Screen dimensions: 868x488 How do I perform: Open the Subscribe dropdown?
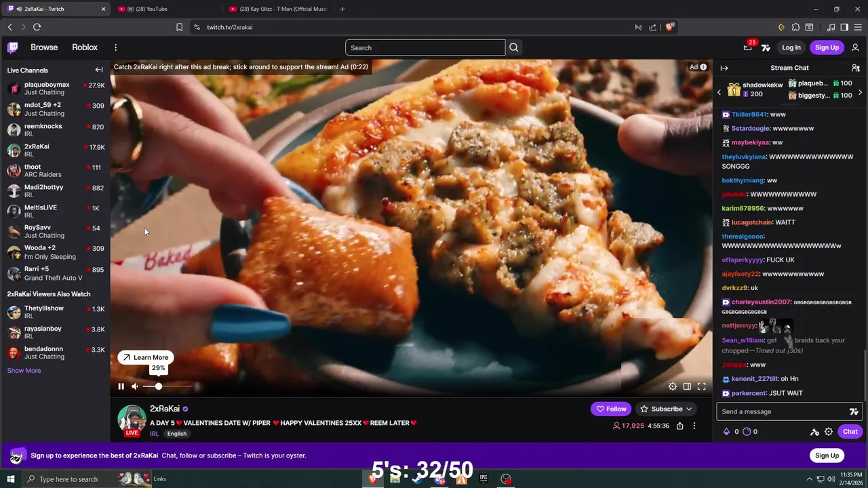667,409
